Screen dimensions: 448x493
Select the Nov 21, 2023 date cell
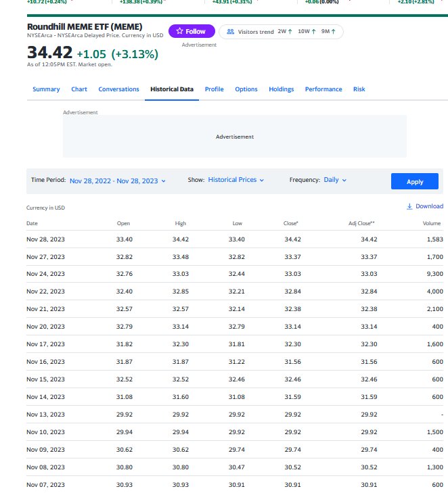[45, 309]
